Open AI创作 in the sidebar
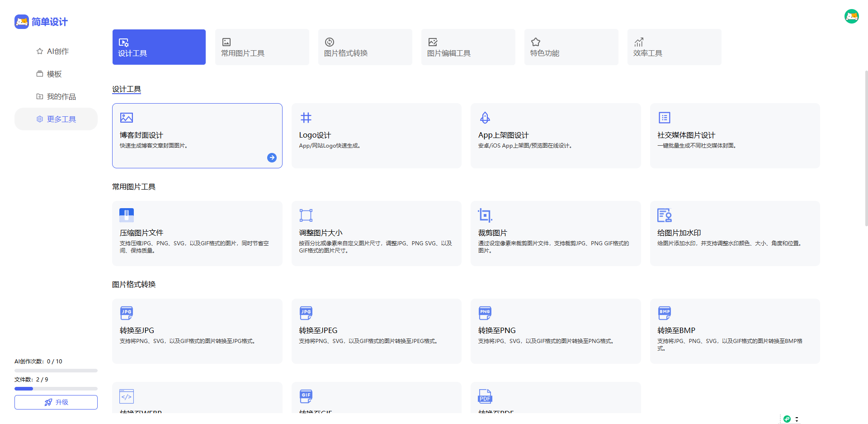The width and height of the screenshot is (868, 424). (56, 51)
